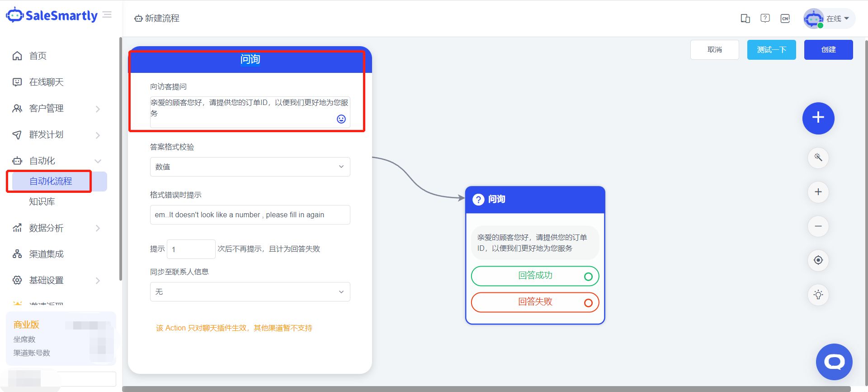
Task: Click the 群发计划 paper-plane icon
Action: 17,134
